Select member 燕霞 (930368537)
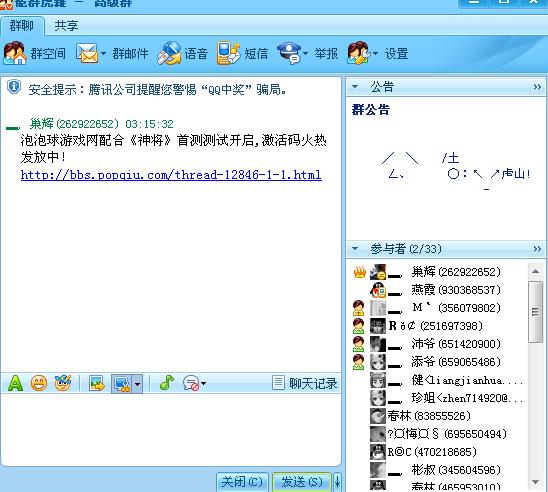Image resolution: width=548 pixels, height=492 pixels. (438, 290)
